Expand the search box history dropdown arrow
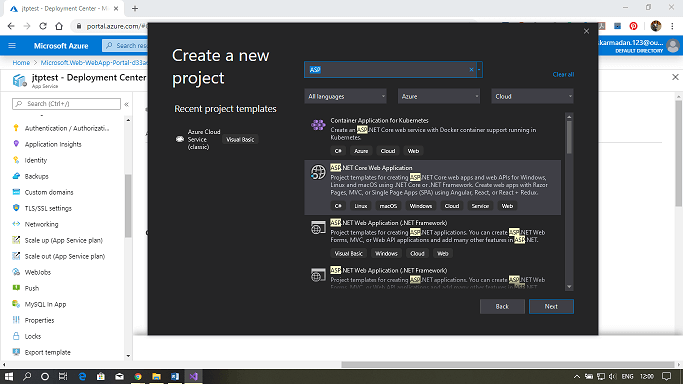The width and height of the screenshot is (683, 384). (x=479, y=70)
